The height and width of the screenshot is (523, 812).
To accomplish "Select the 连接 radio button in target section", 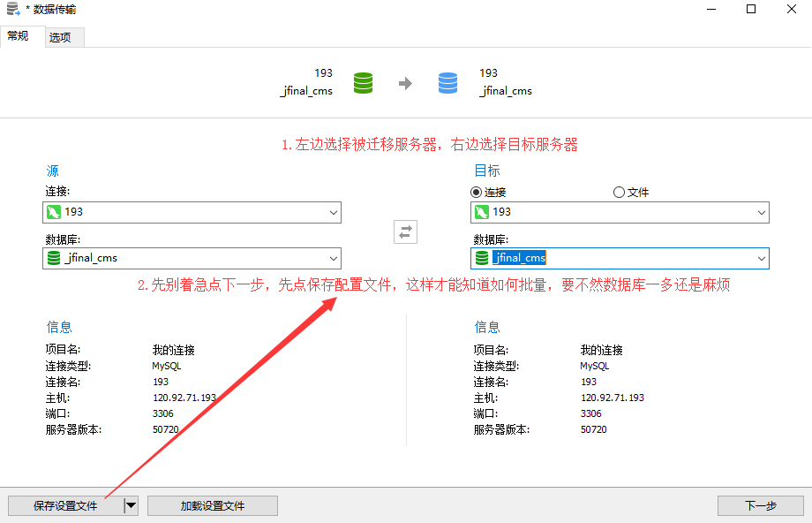I will 475,192.
